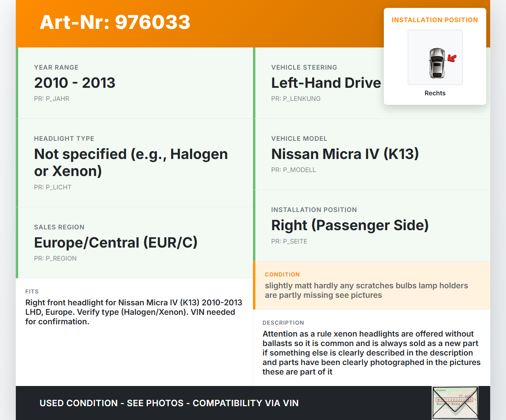Click the PR: P_LENKUNG code
Screen dimensions: 506x420
pyautogui.click(x=296, y=98)
